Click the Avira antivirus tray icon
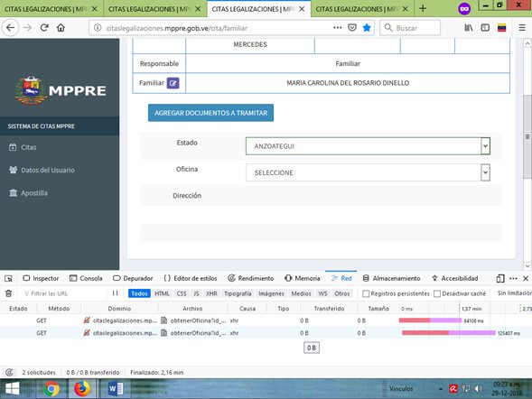Image resolution: width=532 pixels, height=399 pixels. 453,388
